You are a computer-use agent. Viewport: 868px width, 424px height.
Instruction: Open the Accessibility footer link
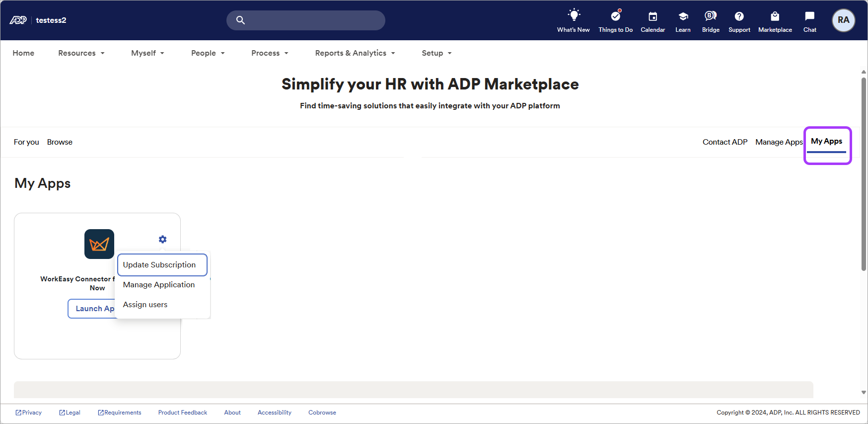[275, 413]
